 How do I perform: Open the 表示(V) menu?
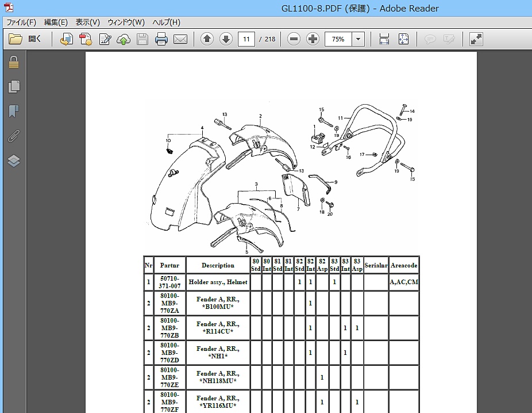(x=87, y=22)
